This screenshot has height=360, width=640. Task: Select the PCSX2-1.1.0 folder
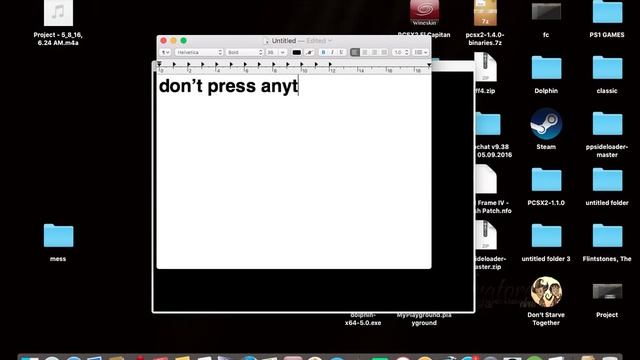click(x=546, y=180)
